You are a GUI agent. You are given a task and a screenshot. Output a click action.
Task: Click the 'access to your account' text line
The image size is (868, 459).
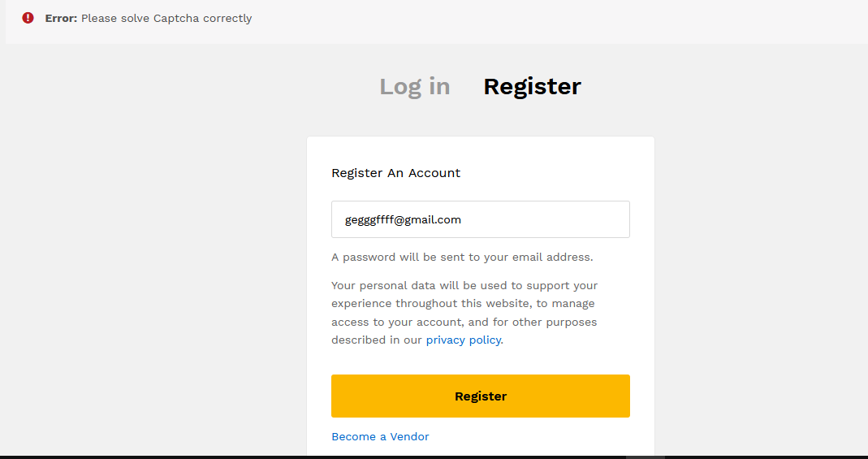(464, 322)
